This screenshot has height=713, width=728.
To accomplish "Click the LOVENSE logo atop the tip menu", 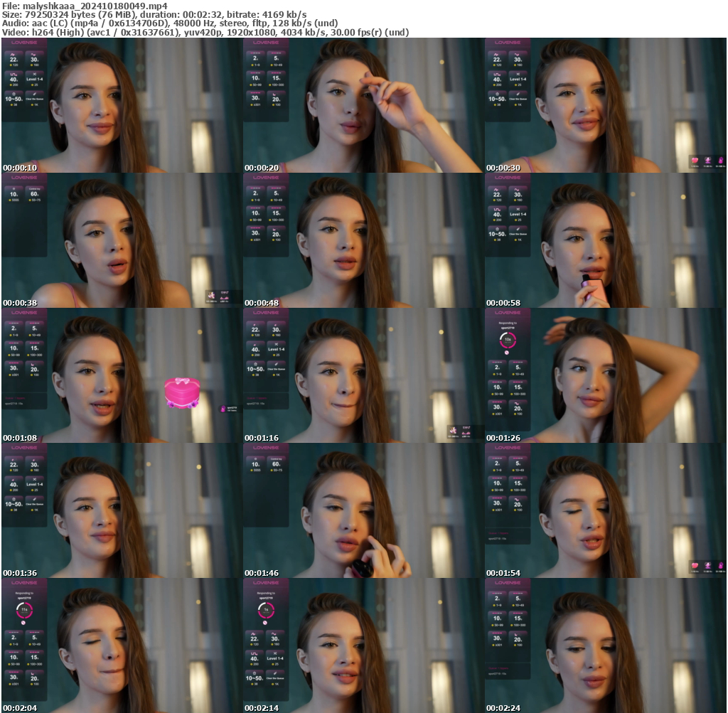I will [23, 43].
